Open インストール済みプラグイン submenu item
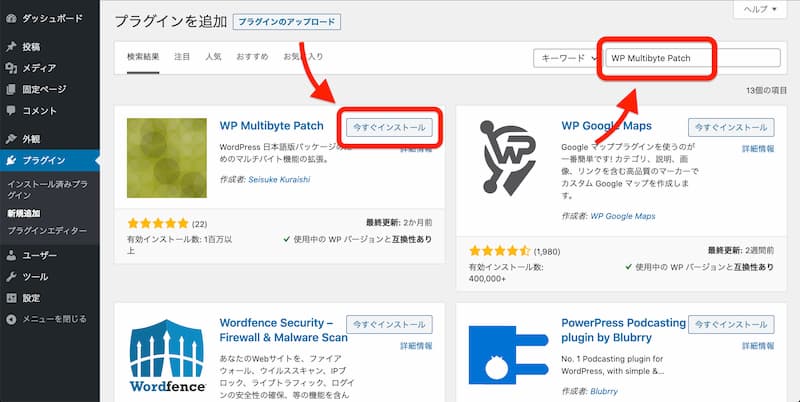Screen dimensions: 800x402 coord(47,190)
